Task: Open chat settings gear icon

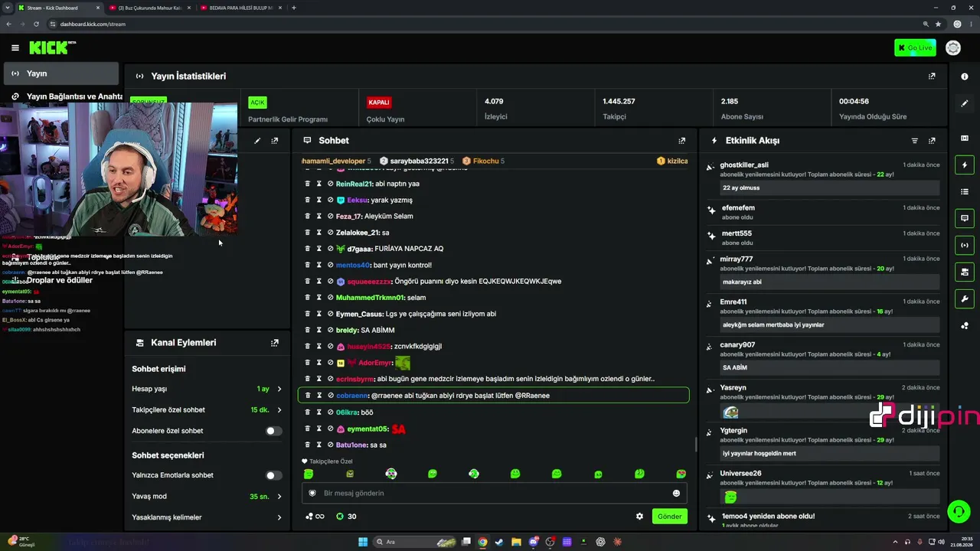Action: (x=640, y=517)
